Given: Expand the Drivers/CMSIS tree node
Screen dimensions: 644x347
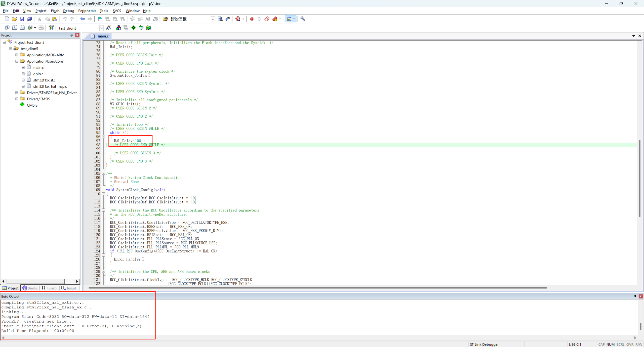Looking at the screenshot, I should (16, 99).
